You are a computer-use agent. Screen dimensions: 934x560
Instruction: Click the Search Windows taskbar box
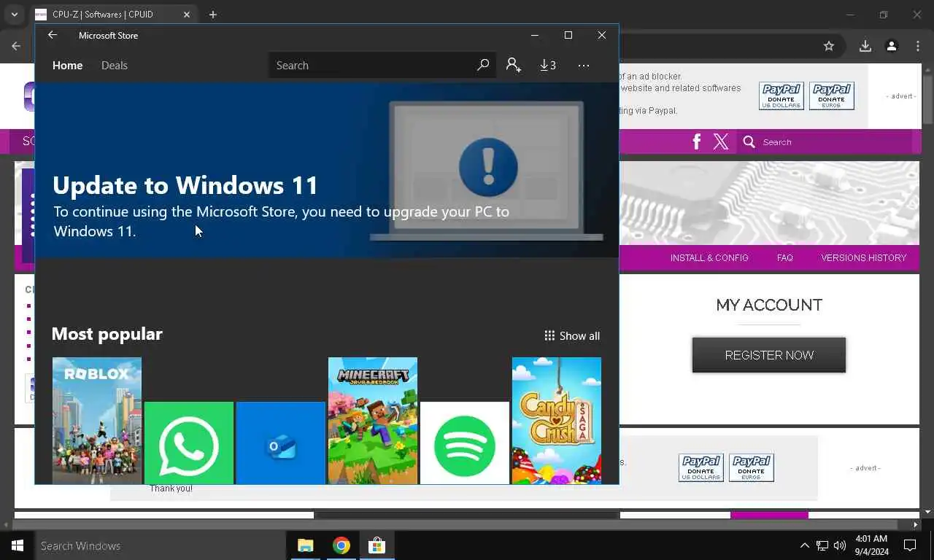[x=161, y=545]
